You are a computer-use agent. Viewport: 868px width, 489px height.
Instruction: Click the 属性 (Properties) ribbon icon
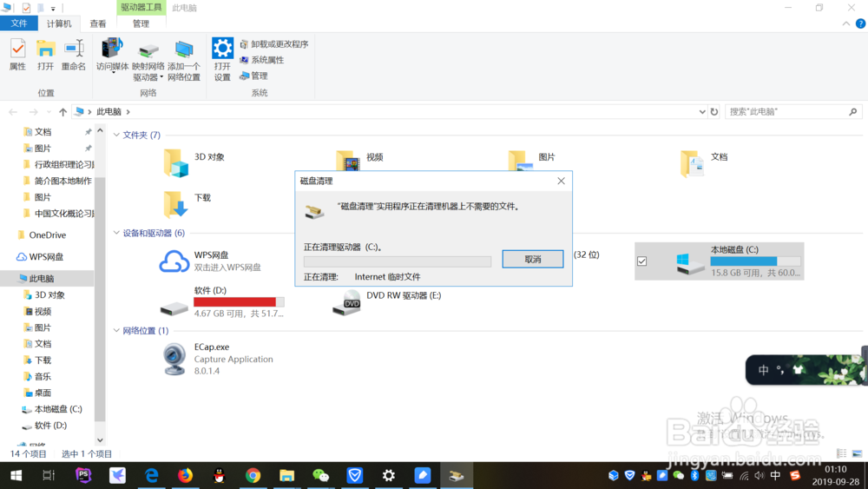click(17, 54)
